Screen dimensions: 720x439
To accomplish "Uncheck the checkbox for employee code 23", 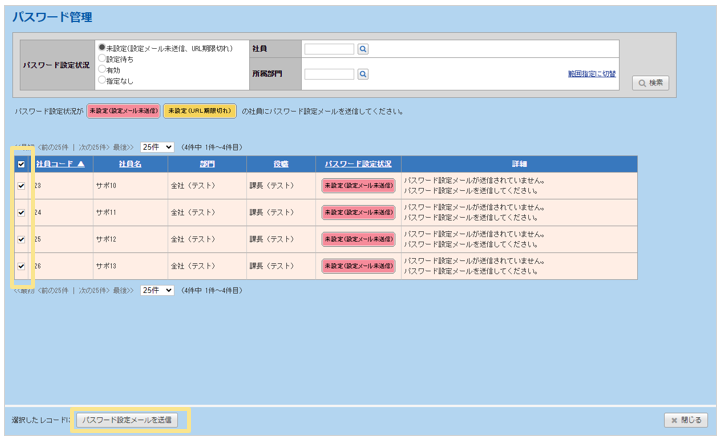I will point(21,185).
